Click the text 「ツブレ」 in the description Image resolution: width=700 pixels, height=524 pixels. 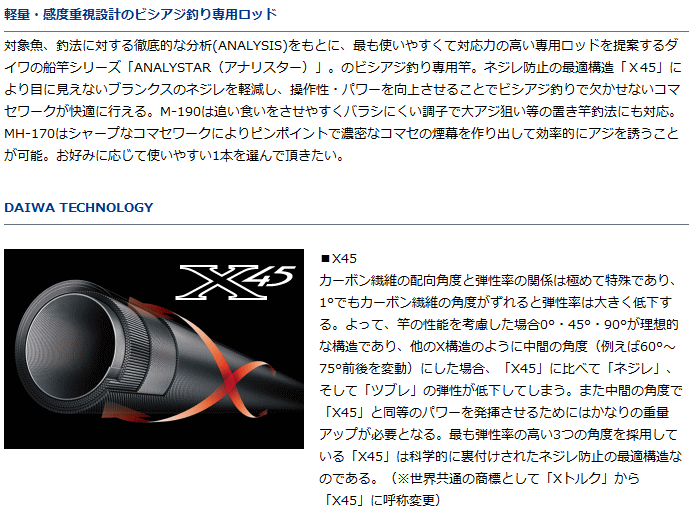[392, 390]
